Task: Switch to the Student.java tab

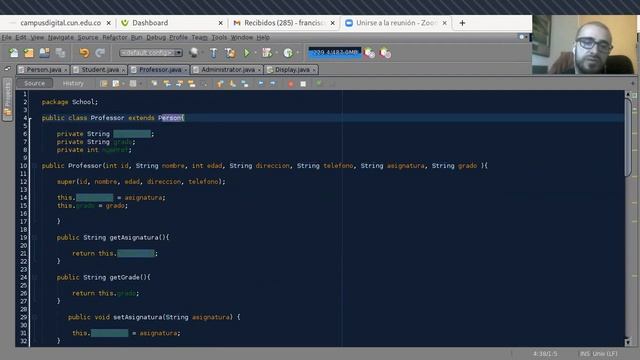Action: pyautogui.click(x=100, y=70)
